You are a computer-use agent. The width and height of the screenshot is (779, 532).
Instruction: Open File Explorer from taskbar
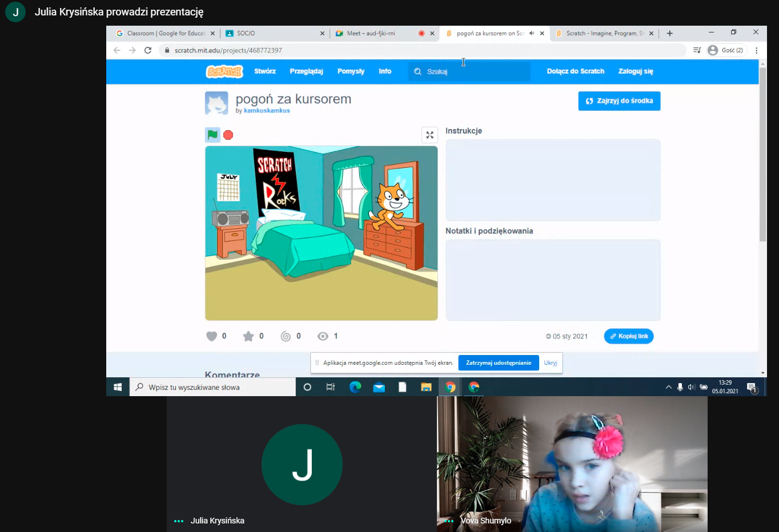pos(426,387)
